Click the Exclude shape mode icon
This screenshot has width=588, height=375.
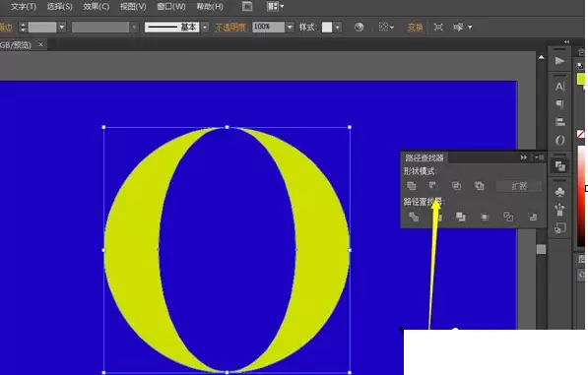pyautogui.click(x=480, y=186)
